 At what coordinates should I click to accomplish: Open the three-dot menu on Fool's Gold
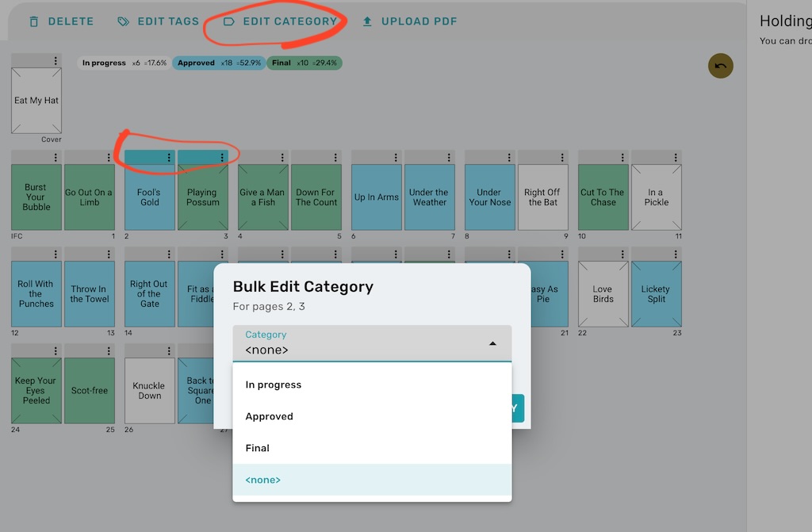pos(169,157)
